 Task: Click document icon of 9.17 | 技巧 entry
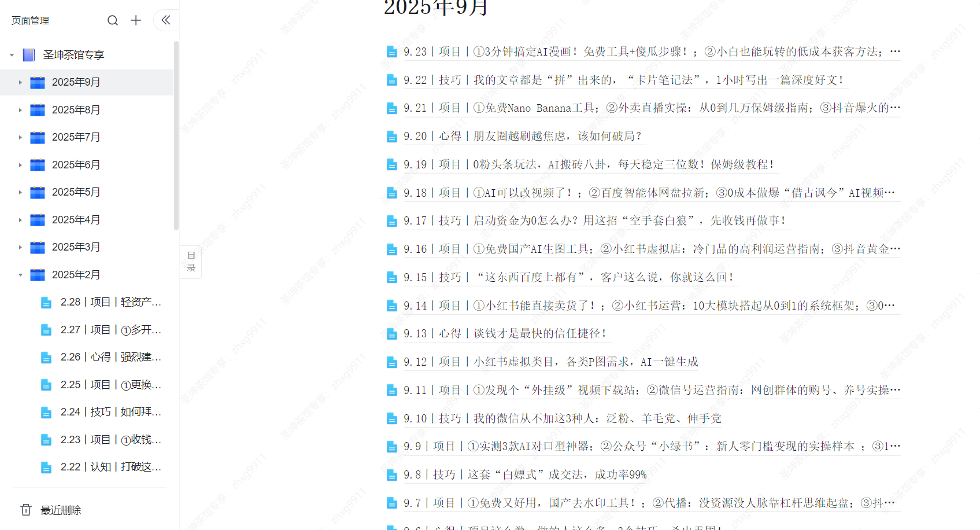tap(391, 221)
